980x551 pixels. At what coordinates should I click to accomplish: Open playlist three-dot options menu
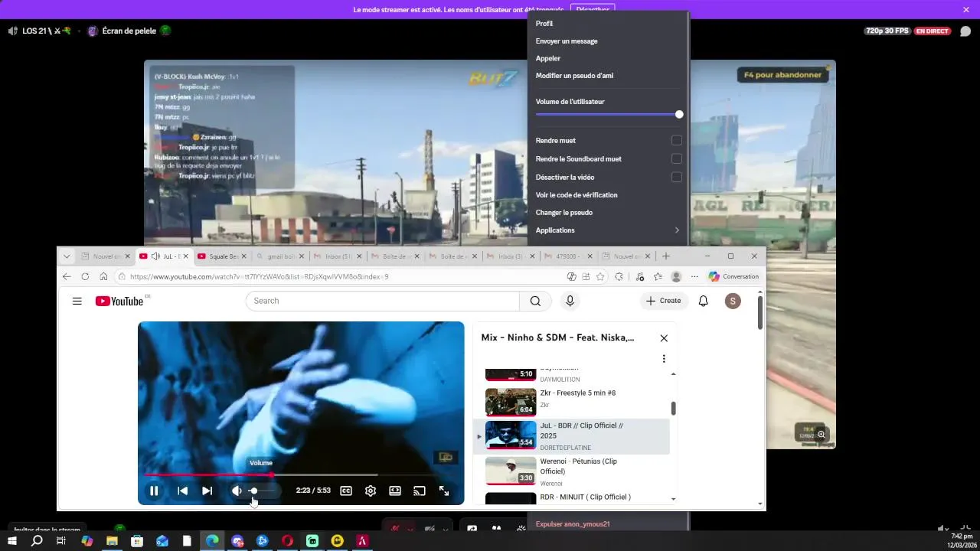pos(664,358)
